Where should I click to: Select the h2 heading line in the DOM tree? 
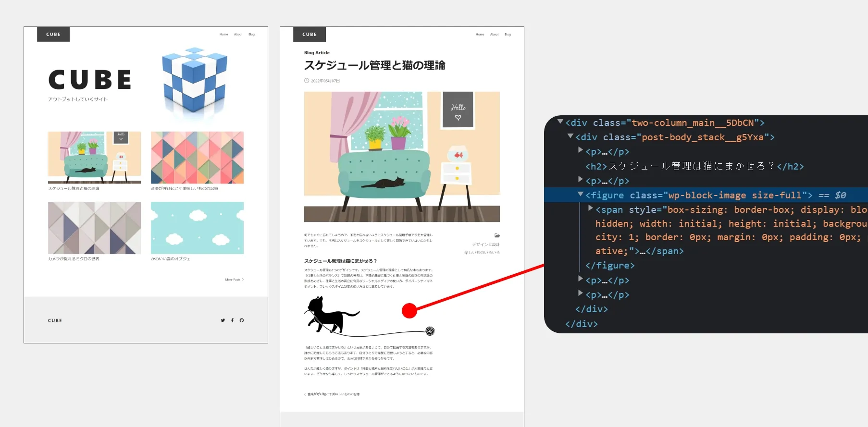tap(694, 166)
